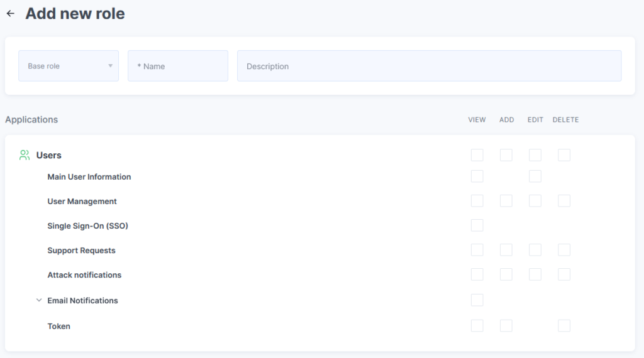The image size is (644, 358).
Task: Click the Attack notifications label
Action: point(84,275)
